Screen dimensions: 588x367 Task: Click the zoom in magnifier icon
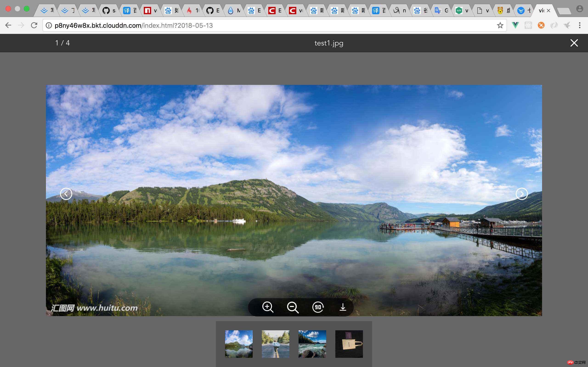268,307
